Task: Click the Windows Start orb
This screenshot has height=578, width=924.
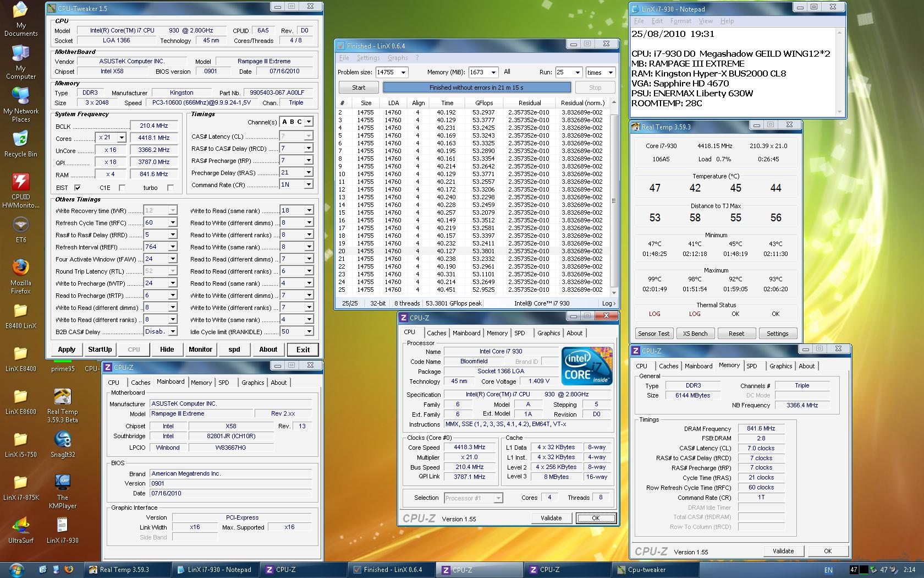Action: point(16,570)
